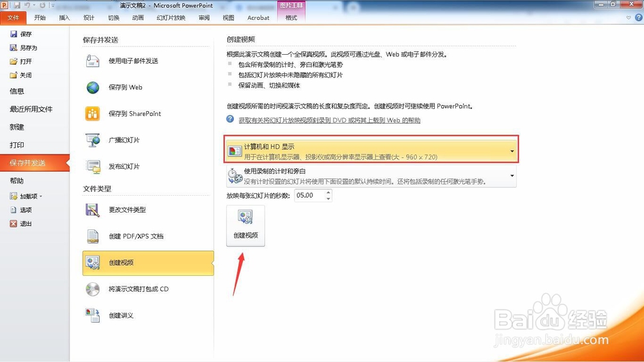644x362 pixels.
Task: Switch to the Review (审阅) ribbon tab
Action: pos(204,17)
